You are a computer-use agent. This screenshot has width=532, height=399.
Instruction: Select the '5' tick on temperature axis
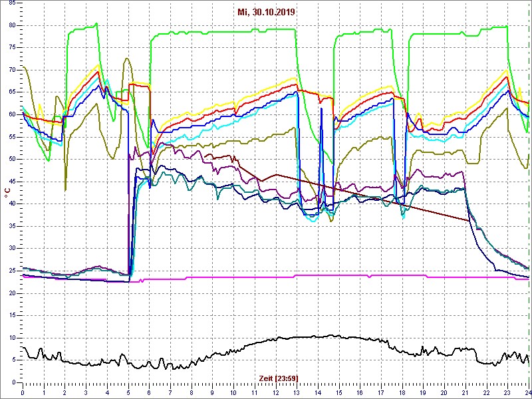[x=14, y=360]
